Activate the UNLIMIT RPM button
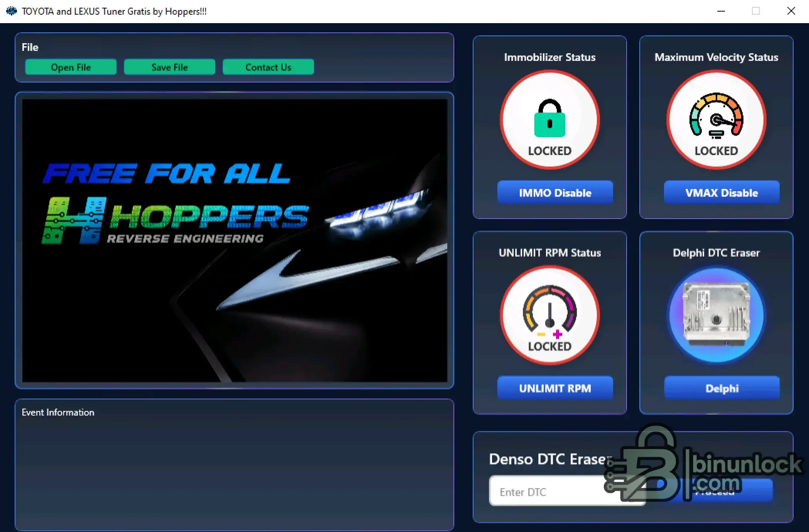 [x=555, y=388]
